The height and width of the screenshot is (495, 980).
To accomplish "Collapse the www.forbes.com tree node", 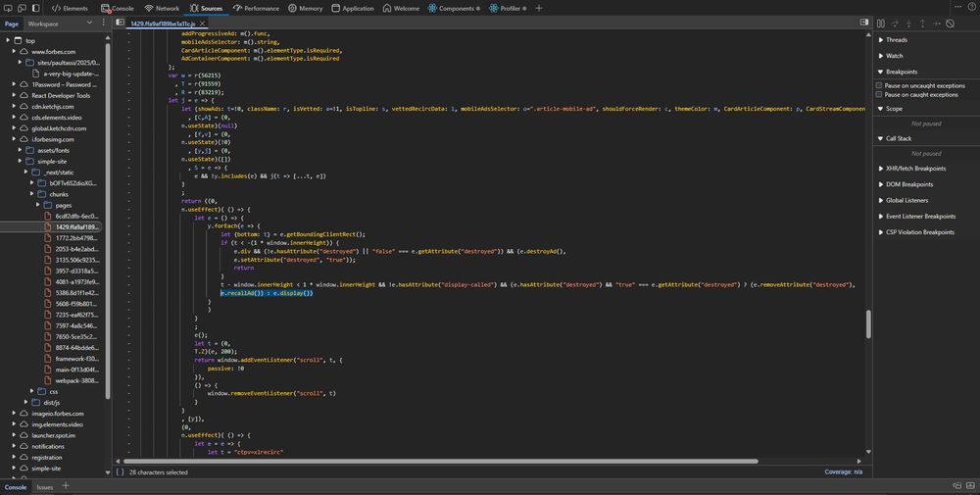I will (x=15, y=52).
